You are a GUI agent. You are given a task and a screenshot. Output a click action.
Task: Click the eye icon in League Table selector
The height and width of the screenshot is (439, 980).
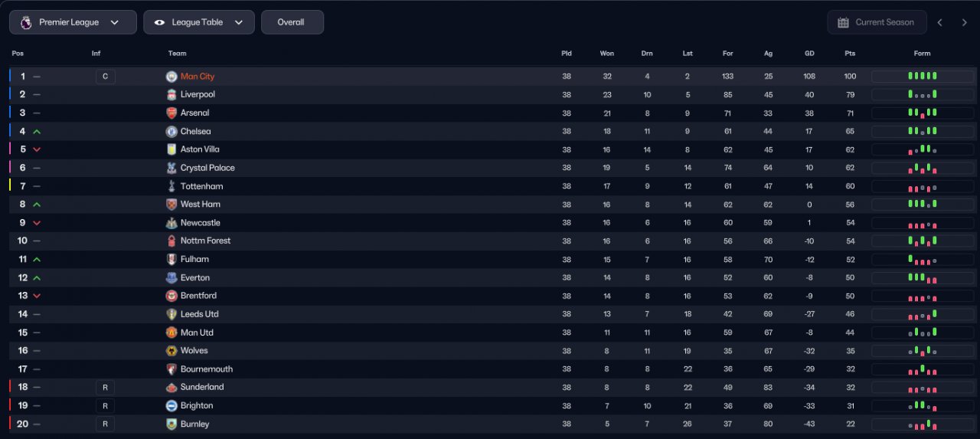click(159, 22)
